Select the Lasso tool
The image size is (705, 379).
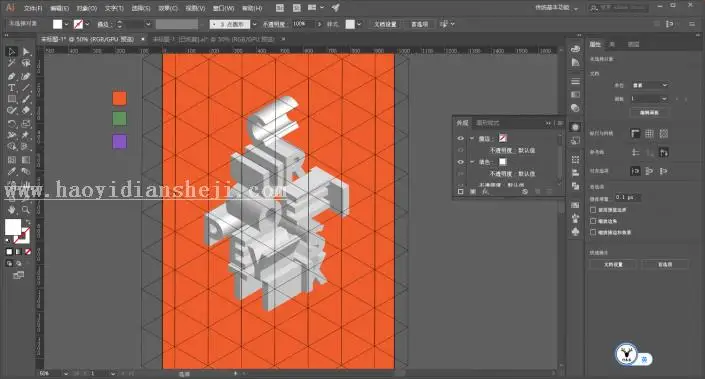pyautogui.click(x=26, y=63)
